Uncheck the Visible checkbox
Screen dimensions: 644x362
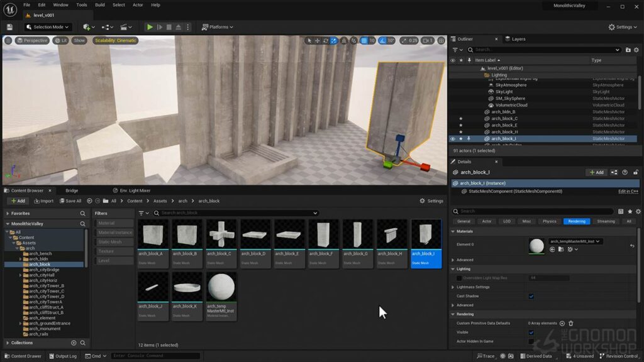click(x=531, y=332)
